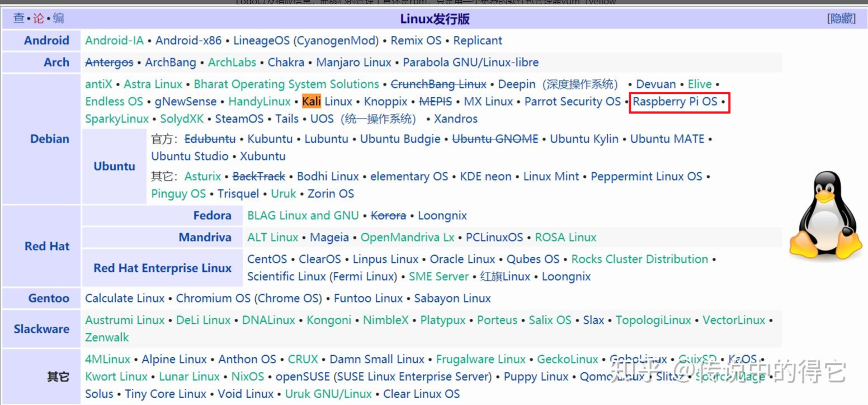The image size is (868, 405).
Task: Open the 编 edit link
Action: click(58, 18)
